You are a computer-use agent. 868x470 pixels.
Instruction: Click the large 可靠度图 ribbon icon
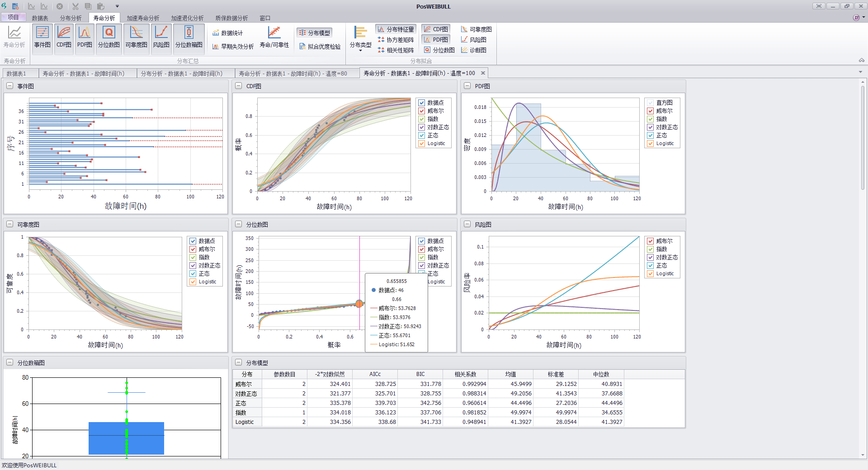136,38
